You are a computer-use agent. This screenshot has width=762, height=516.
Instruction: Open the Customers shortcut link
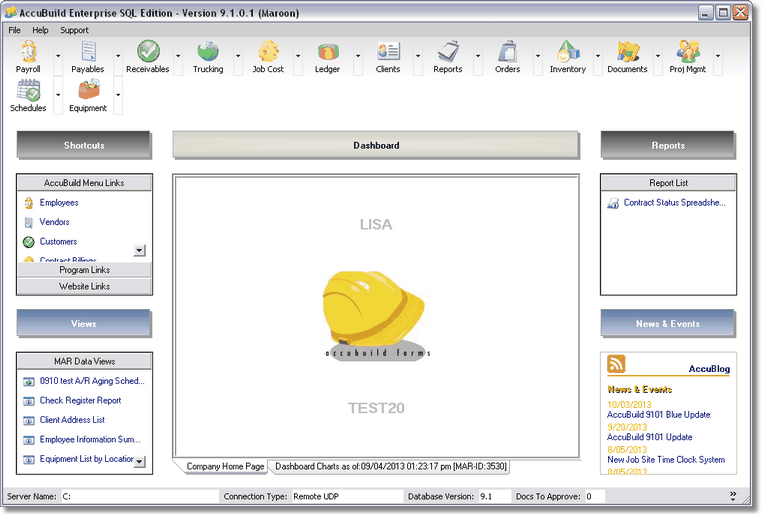(58, 241)
